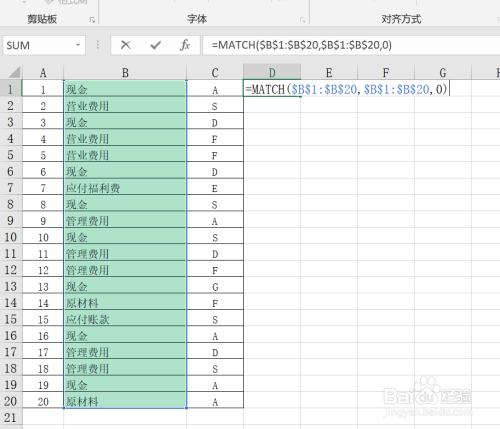The image size is (500, 429).
Task: Select column D header
Action: tap(272, 72)
